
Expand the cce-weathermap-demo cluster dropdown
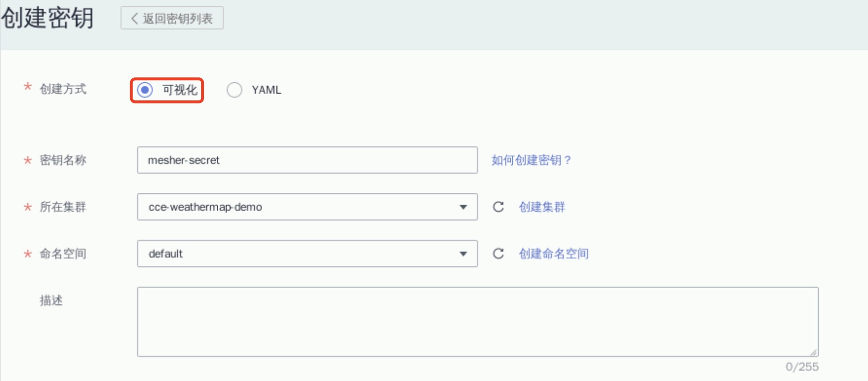coord(462,207)
